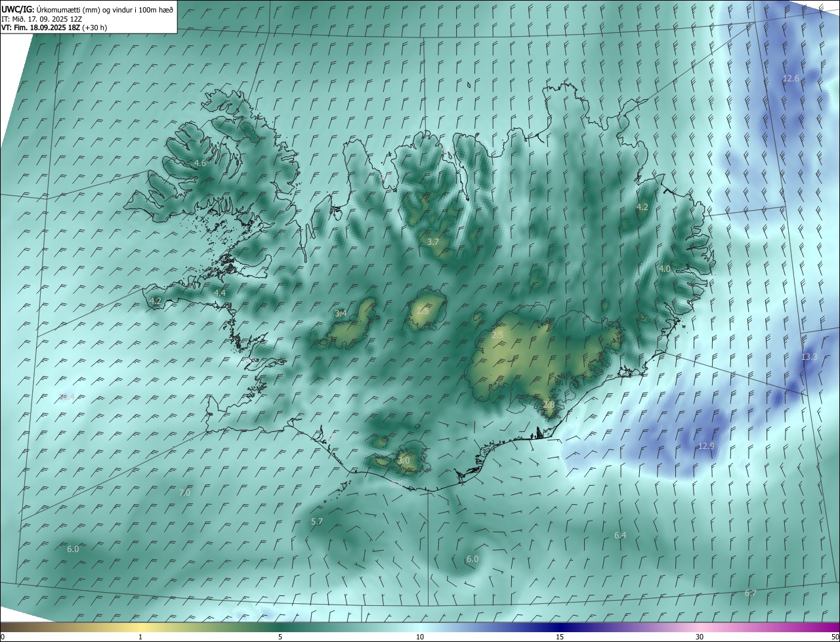Click the 3.0 value on the southern glacier

point(404,461)
